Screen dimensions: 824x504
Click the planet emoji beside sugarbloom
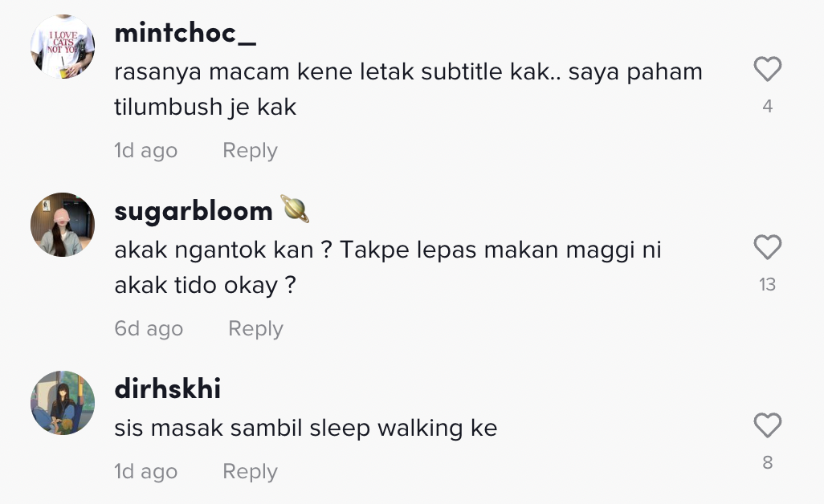295,210
